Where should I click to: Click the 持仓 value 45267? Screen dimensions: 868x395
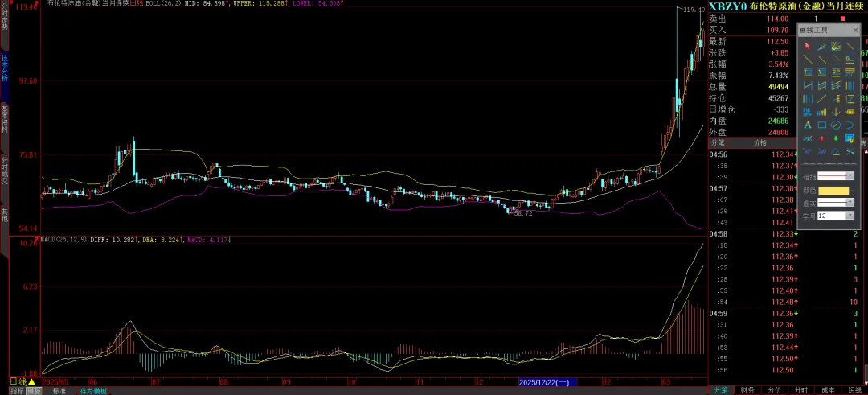point(777,98)
